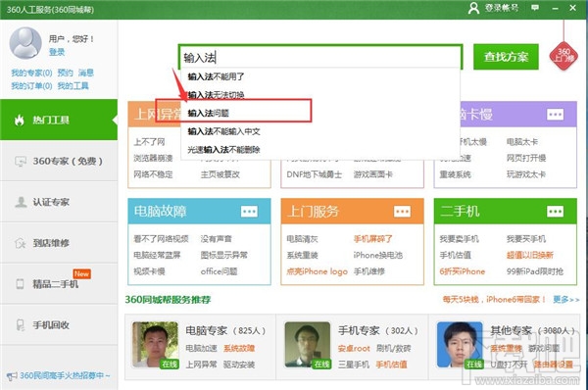
Task: Click the recycle phone icon beside 手机回收
Action: [x=21, y=324]
